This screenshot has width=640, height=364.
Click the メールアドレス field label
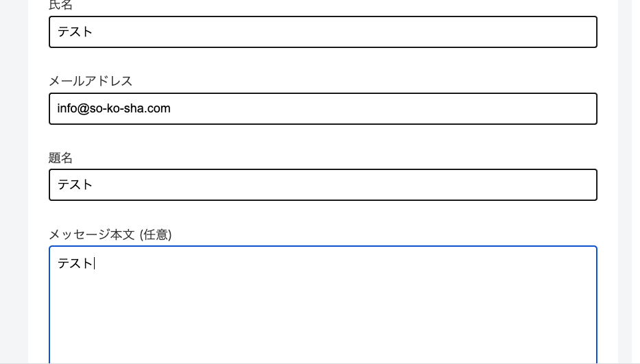point(91,81)
